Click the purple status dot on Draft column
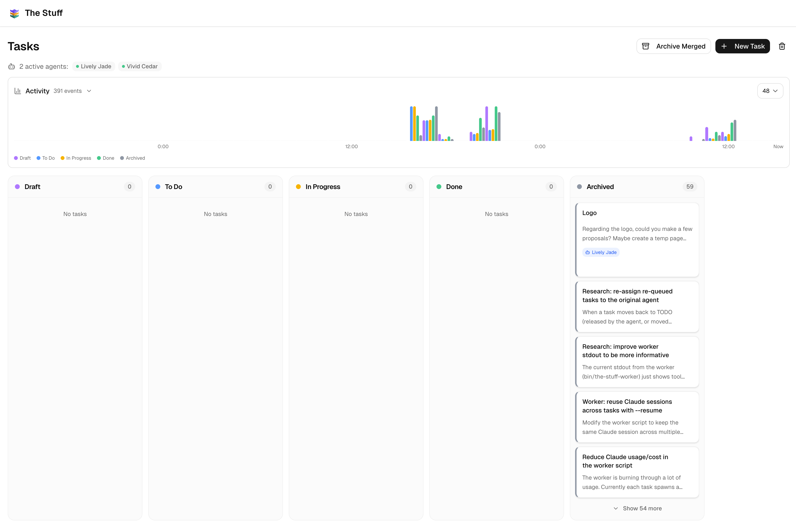The width and height of the screenshot is (796, 532). [17, 187]
